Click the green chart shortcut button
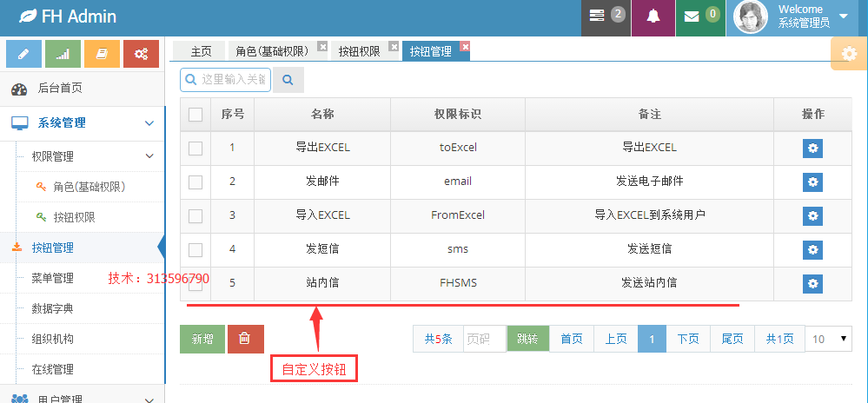This screenshot has width=868, height=403. point(63,54)
